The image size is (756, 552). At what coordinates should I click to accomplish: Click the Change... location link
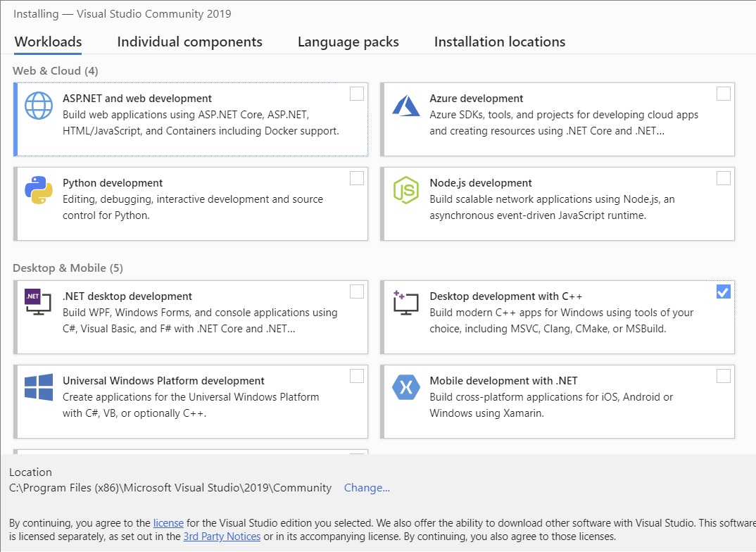click(367, 488)
